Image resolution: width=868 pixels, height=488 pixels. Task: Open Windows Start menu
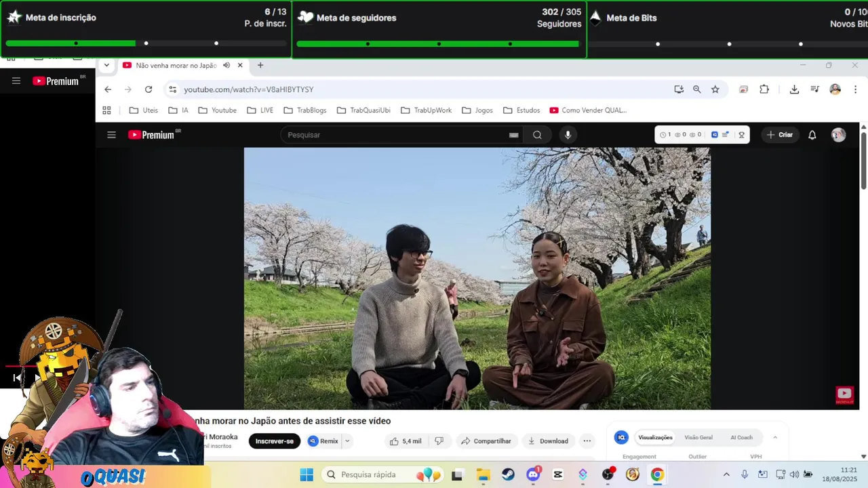coord(307,475)
